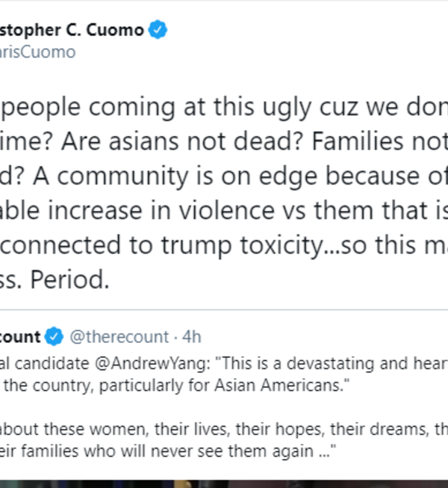Click The Recount's blue verified checkmark

point(52,336)
